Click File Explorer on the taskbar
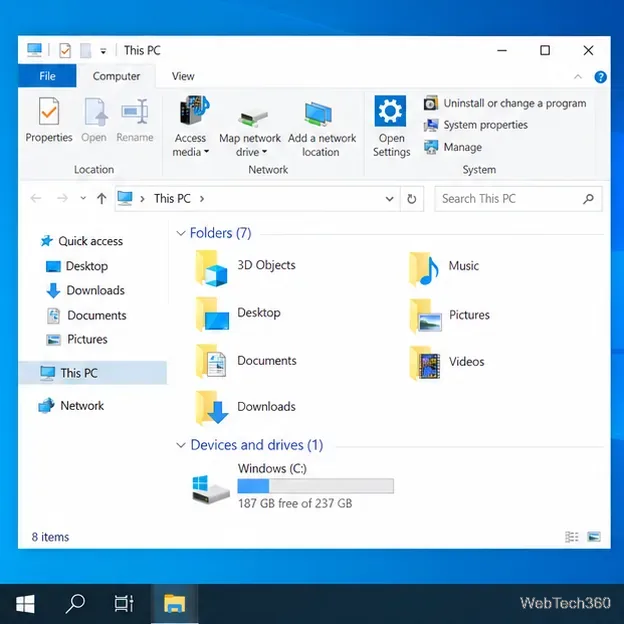Screen dimensions: 624x624 pos(174,604)
